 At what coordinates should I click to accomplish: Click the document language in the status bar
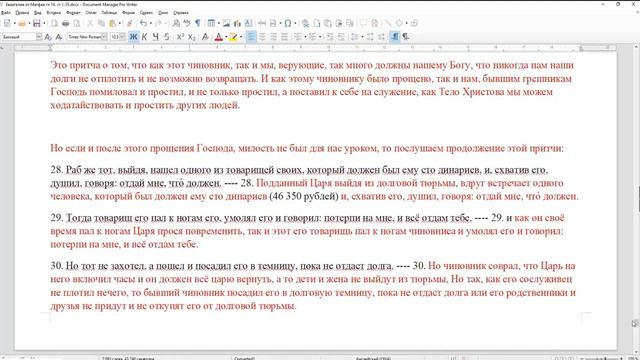[373, 358]
